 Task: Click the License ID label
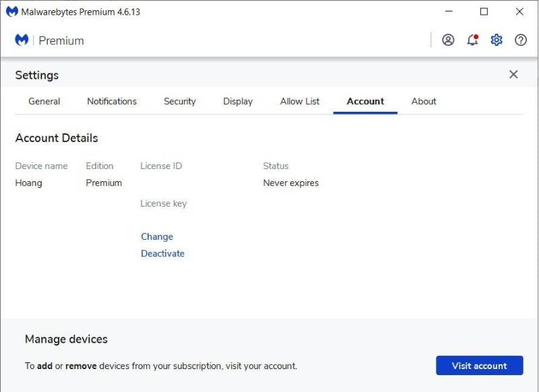161,166
